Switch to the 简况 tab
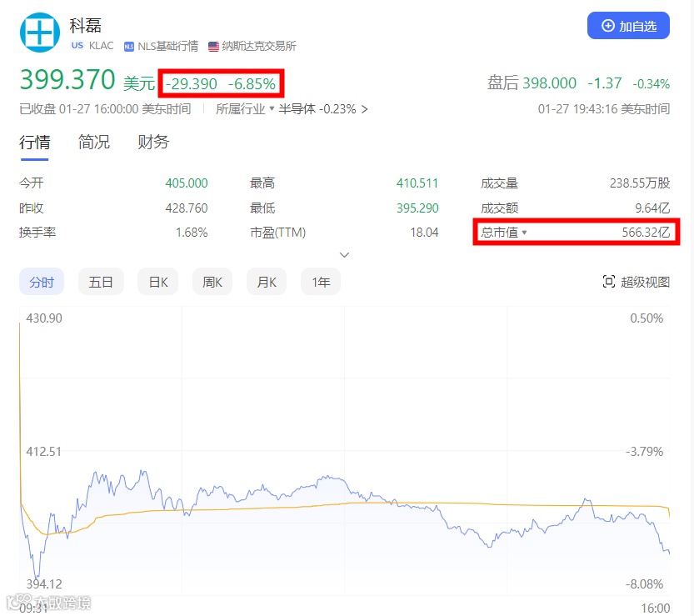This screenshot has height=616, width=694. (x=94, y=143)
